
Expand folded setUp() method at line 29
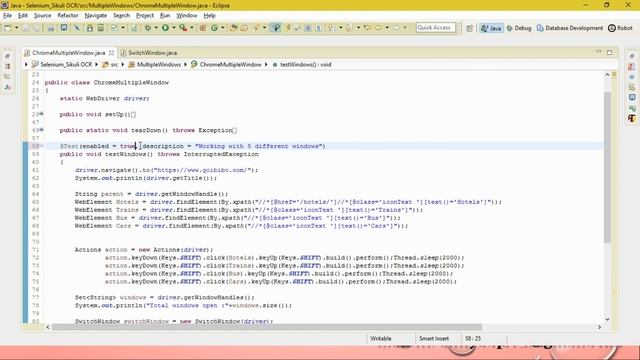pos(42,114)
